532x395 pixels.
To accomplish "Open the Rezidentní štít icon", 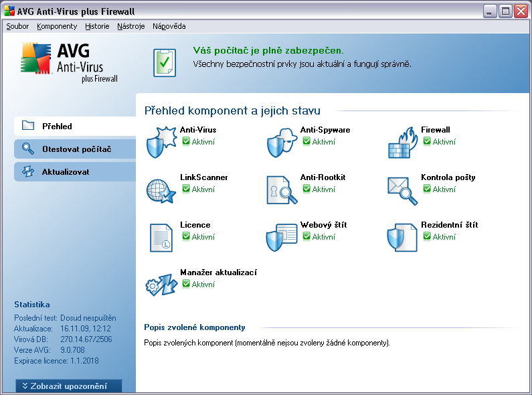I will point(402,237).
